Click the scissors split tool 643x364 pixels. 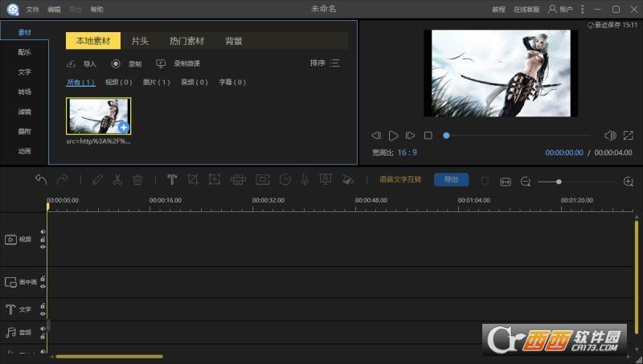pyautogui.click(x=117, y=179)
